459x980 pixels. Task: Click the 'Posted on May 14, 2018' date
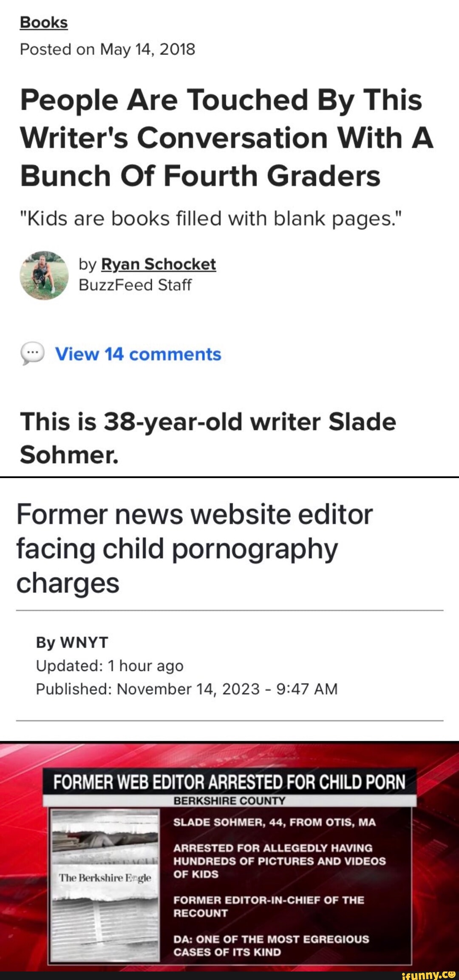(108, 49)
